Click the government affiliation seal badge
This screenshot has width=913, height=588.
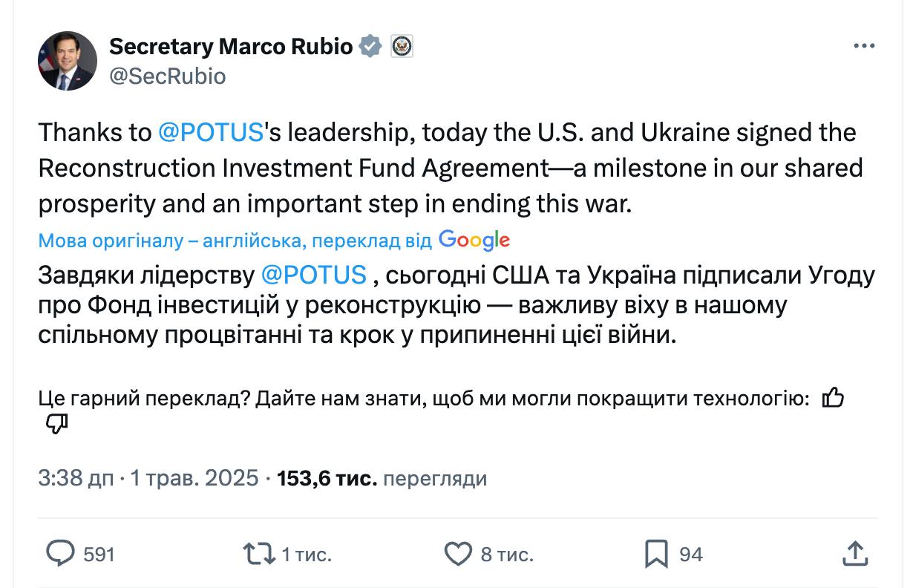402,47
